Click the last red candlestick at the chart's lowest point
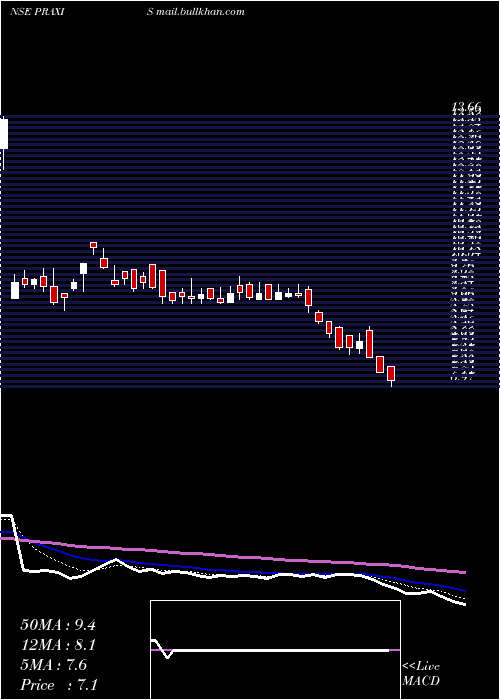This screenshot has width=500, height=700. [x=391, y=373]
